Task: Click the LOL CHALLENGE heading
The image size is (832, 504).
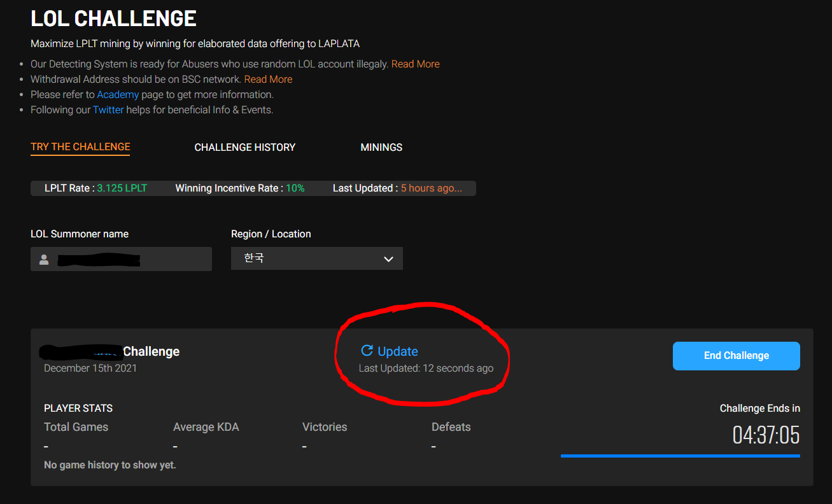Action: [113, 18]
